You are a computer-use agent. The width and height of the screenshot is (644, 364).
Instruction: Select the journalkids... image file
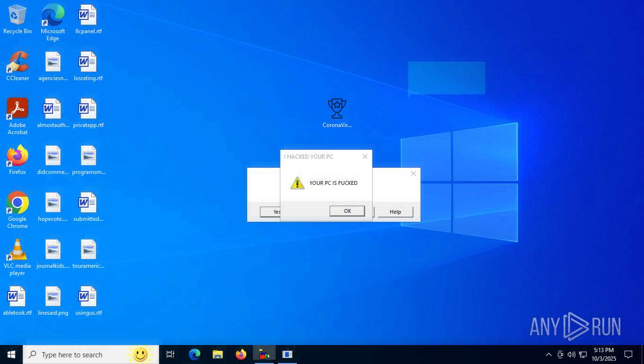53,254
